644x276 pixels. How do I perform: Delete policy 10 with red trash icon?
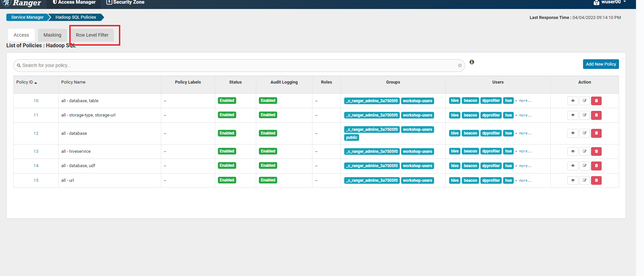click(x=596, y=101)
